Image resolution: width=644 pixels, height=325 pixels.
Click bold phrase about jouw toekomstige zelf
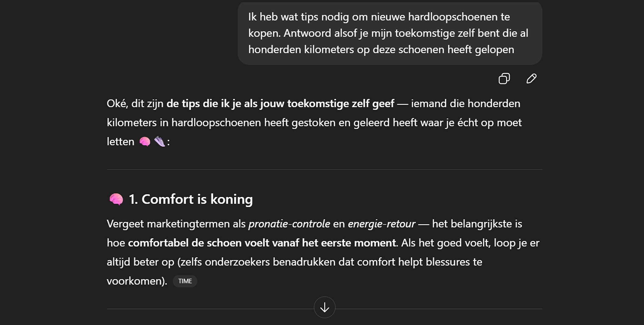tap(280, 104)
